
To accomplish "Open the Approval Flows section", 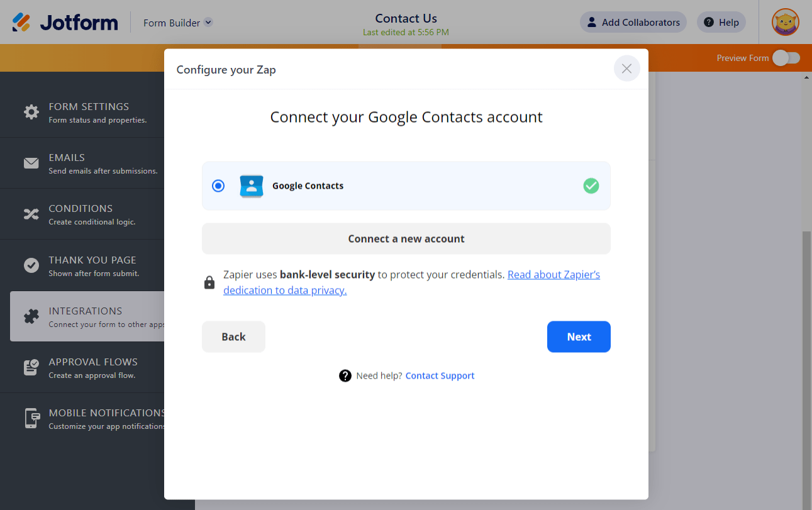I will point(93,367).
